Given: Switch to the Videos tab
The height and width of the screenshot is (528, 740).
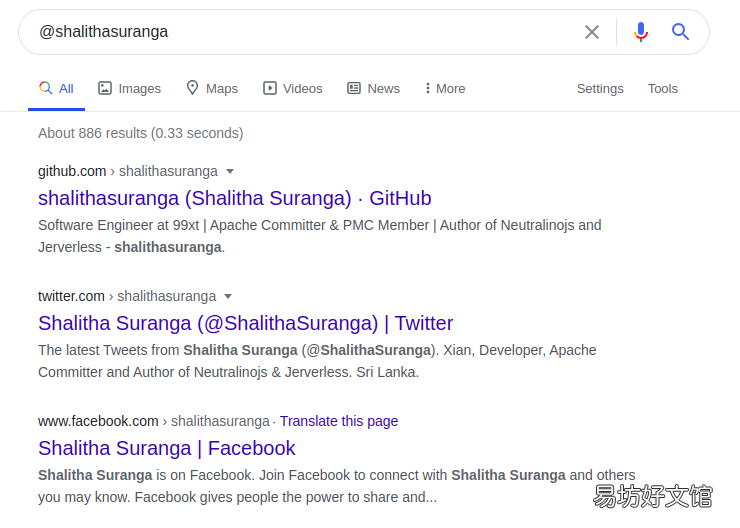Looking at the screenshot, I should tap(293, 89).
